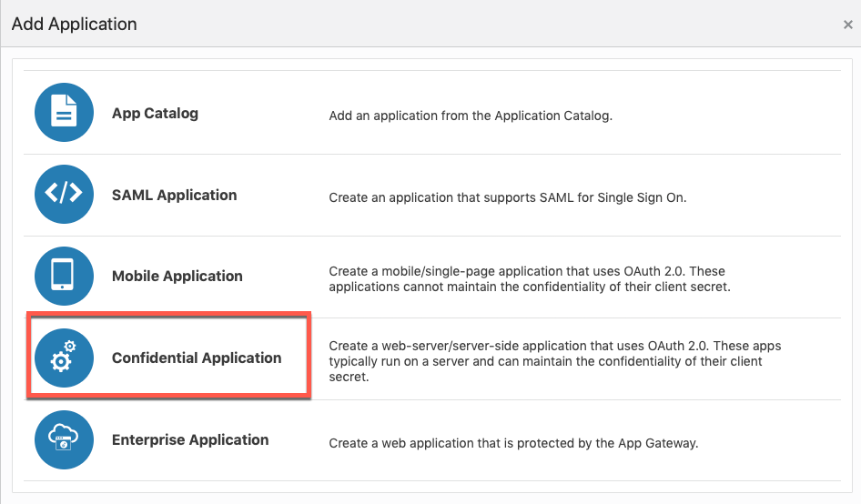Click 'typically run on a server' text line
The height and width of the screenshot is (504, 861).
click(x=545, y=361)
